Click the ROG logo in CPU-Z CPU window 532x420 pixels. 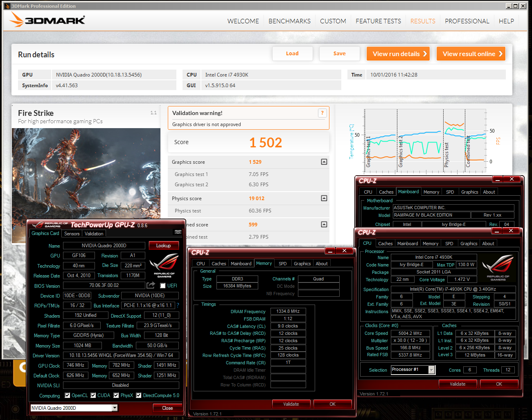pos(498,268)
